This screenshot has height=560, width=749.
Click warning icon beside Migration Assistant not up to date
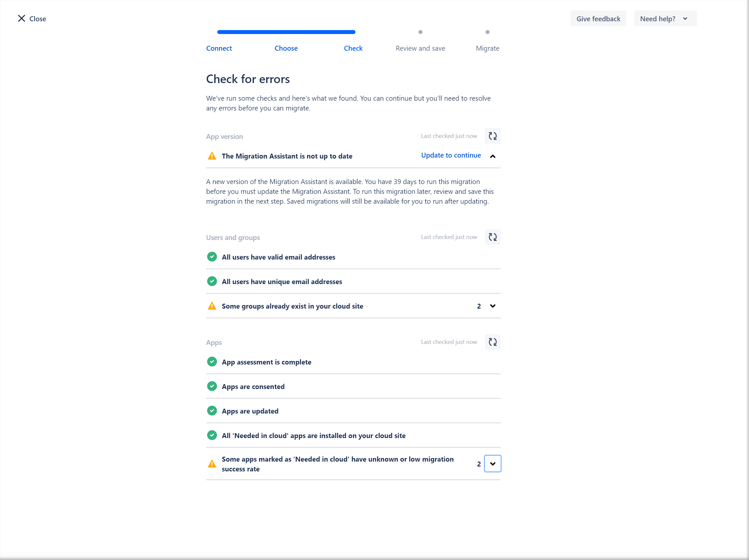tap(212, 156)
